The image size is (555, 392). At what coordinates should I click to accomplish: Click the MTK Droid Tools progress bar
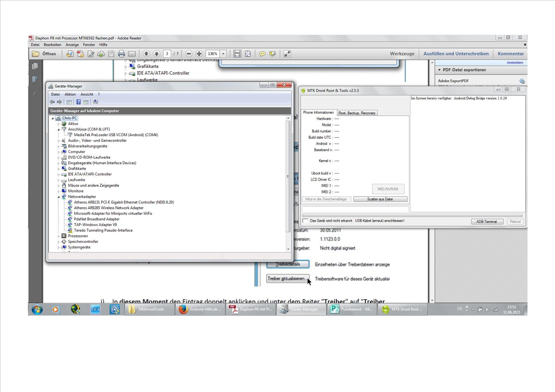click(412, 215)
